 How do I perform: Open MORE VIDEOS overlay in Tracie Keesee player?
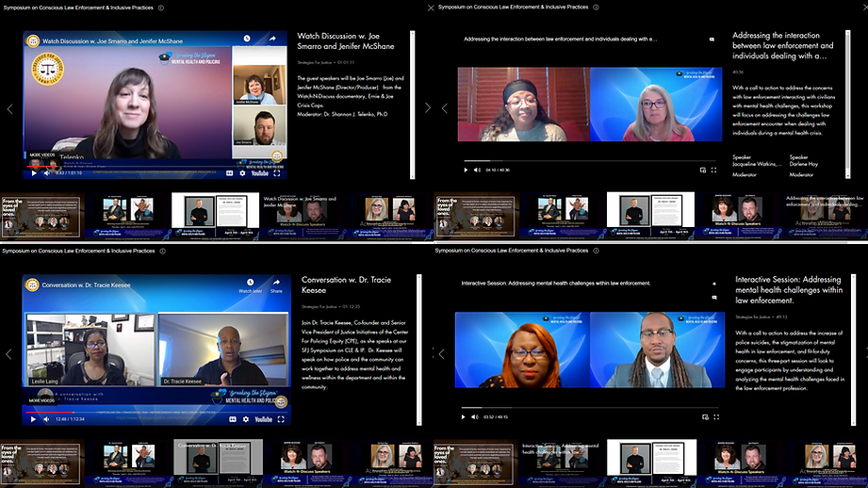[x=42, y=400]
